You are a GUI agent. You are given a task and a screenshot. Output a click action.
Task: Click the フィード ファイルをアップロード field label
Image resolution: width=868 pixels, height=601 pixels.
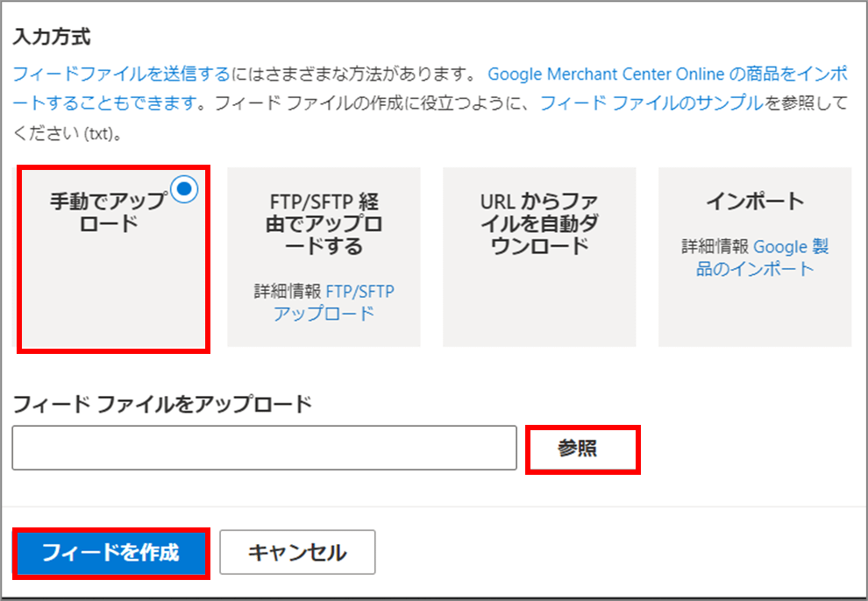(x=162, y=404)
